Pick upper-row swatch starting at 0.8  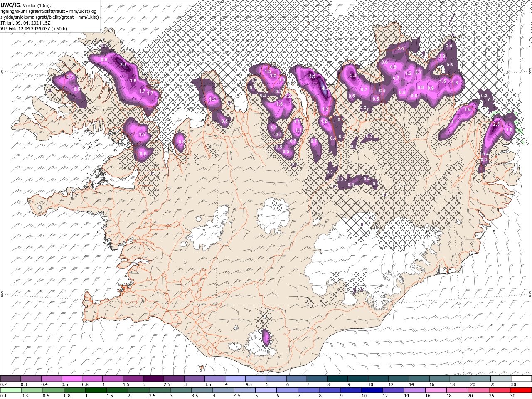point(92,379)
